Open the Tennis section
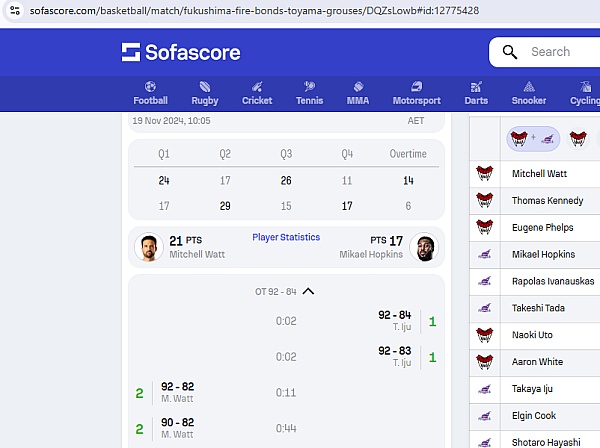The image size is (600, 448). tap(309, 93)
